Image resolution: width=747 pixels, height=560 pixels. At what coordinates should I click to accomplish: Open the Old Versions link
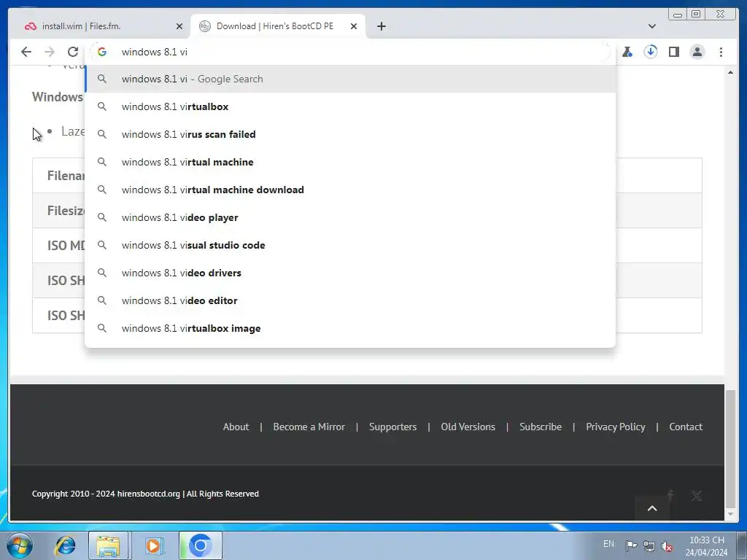[x=468, y=427]
